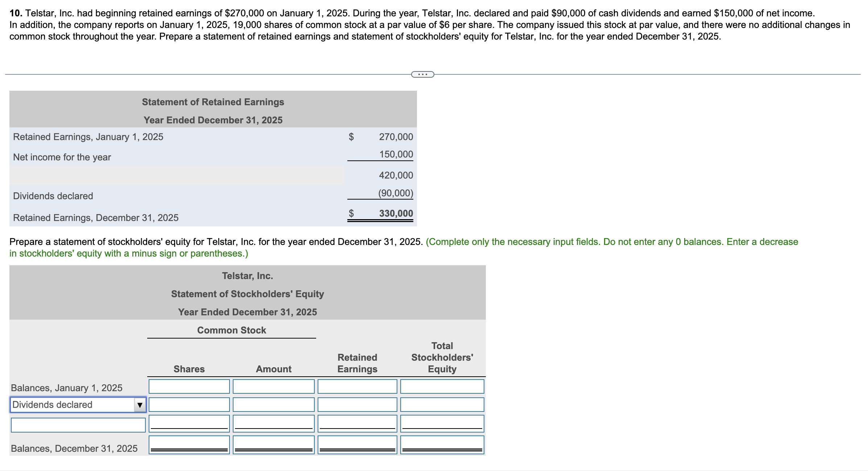Click Total Stockholders' Equity field for December 31
This screenshot has height=471, width=868.
click(x=442, y=445)
